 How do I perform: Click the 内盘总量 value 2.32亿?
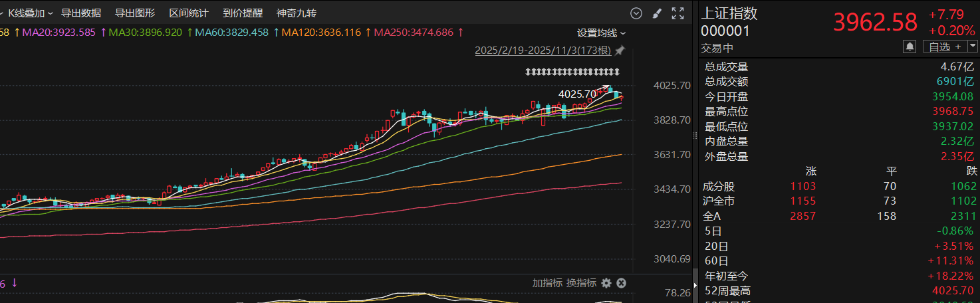point(957,142)
